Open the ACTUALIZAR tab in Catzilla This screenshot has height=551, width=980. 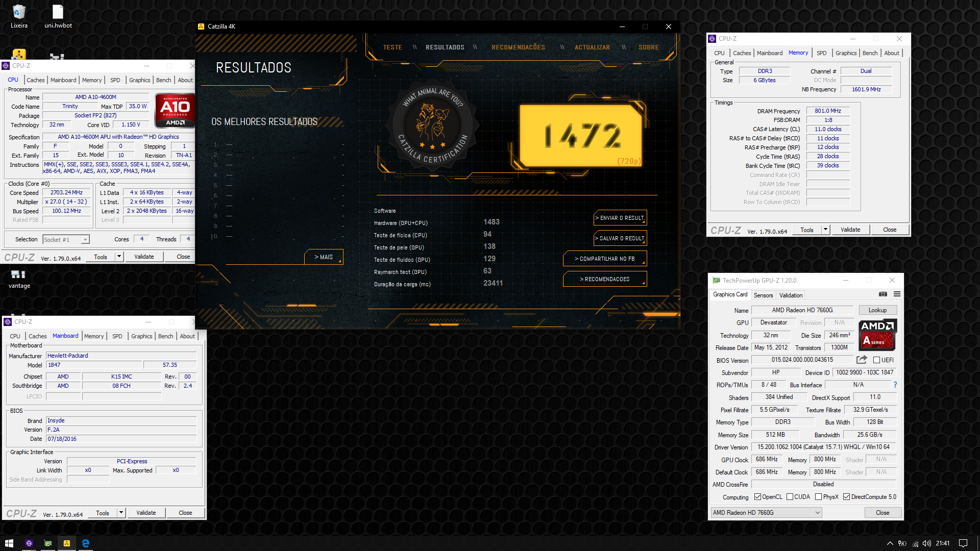coord(592,47)
